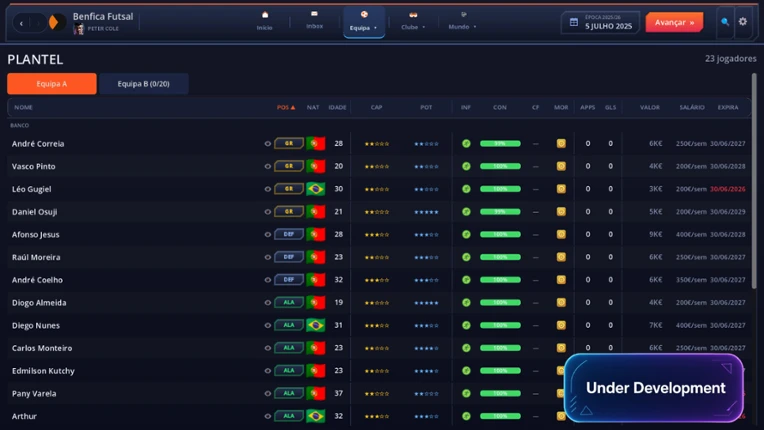
Task: Click Daniel Osuji's condition progress bar
Action: [500, 211]
